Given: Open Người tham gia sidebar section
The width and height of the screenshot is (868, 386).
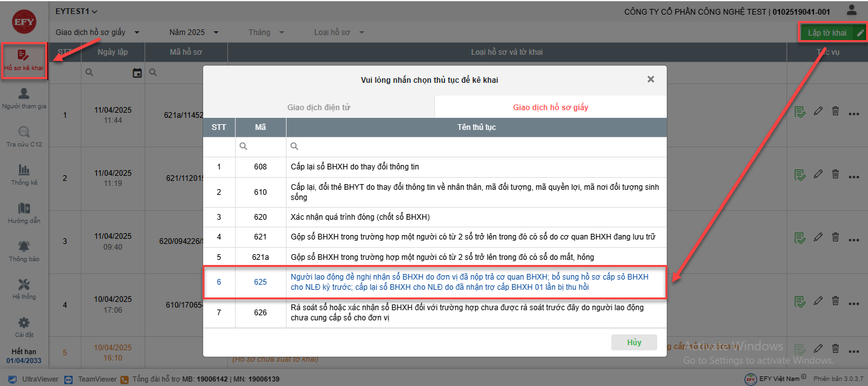Looking at the screenshot, I should coord(24,99).
